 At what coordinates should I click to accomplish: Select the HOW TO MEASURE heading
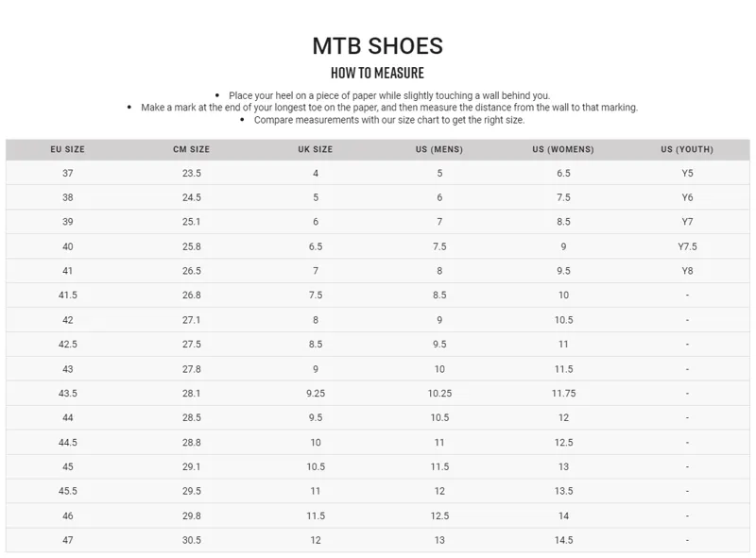(x=377, y=73)
